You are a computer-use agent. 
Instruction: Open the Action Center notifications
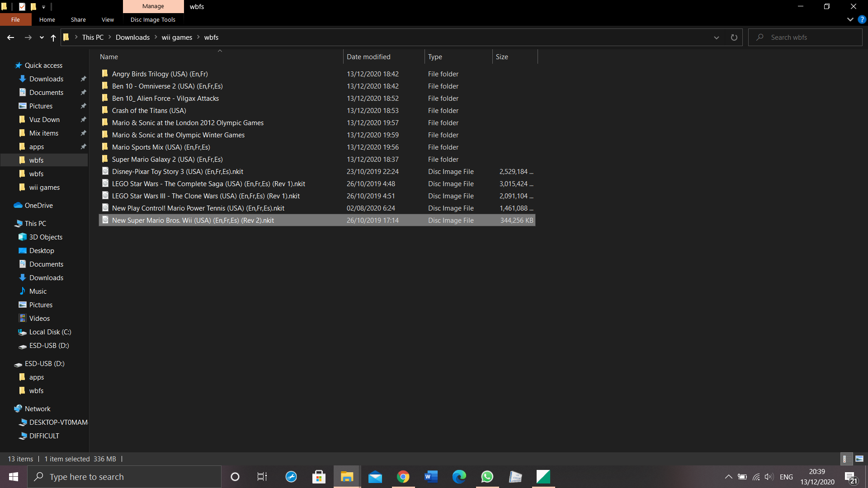(851, 477)
